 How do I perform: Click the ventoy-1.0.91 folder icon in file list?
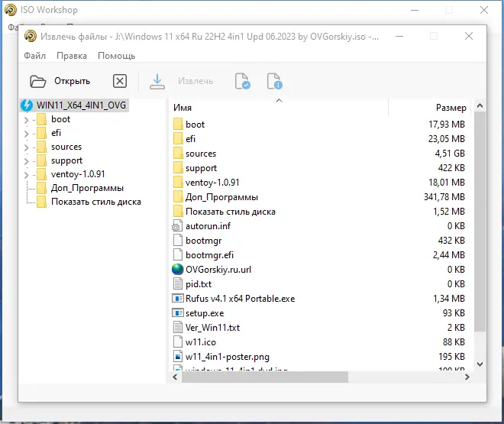coord(178,183)
